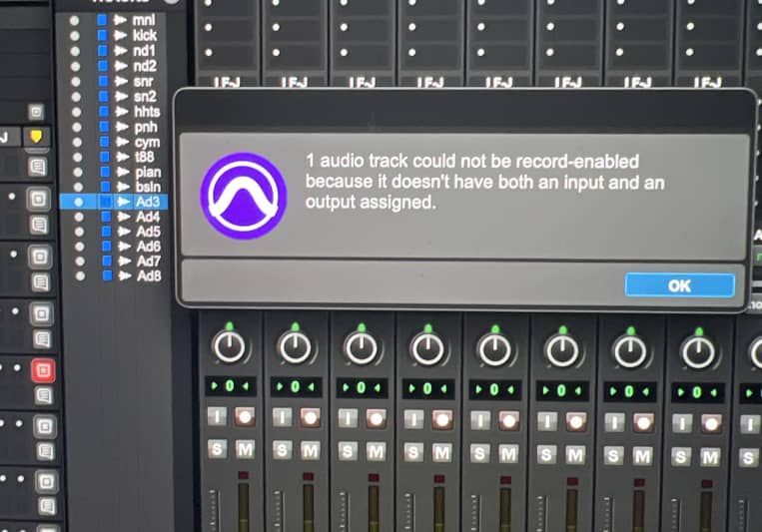Click the blue color square of the mnl track
Viewport: 762px width, 532px height.
(102, 20)
